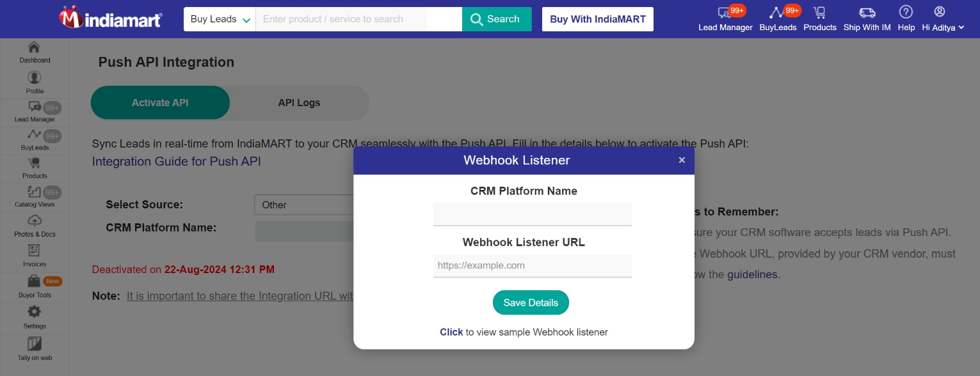
Task: Open Dashboard from the sidebar
Action: (x=35, y=52)
